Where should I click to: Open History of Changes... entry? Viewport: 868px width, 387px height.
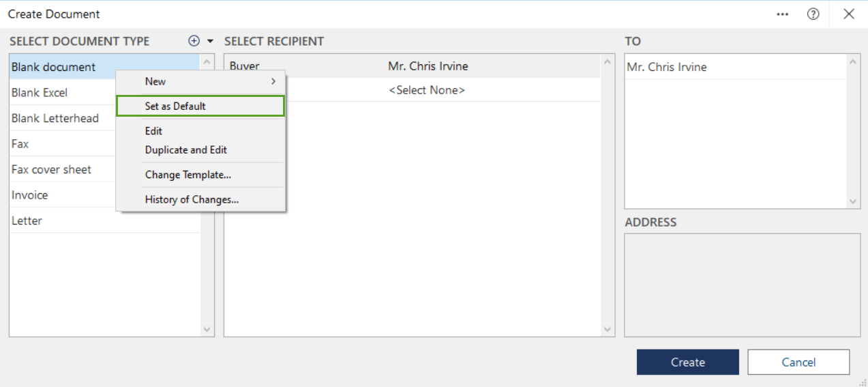(192, 200)
